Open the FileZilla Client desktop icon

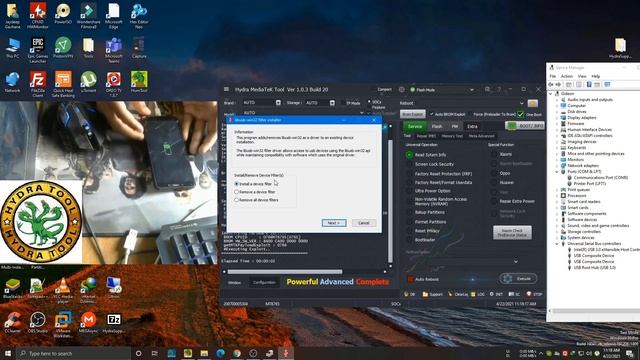38,84
